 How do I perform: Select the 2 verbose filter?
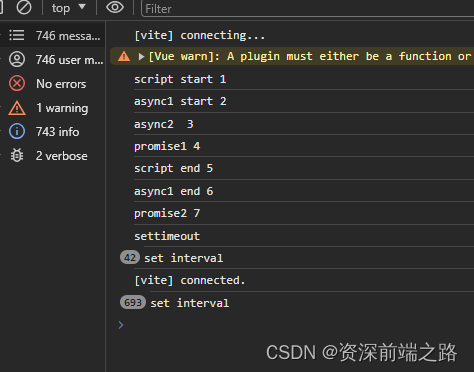tap(53, 156)
